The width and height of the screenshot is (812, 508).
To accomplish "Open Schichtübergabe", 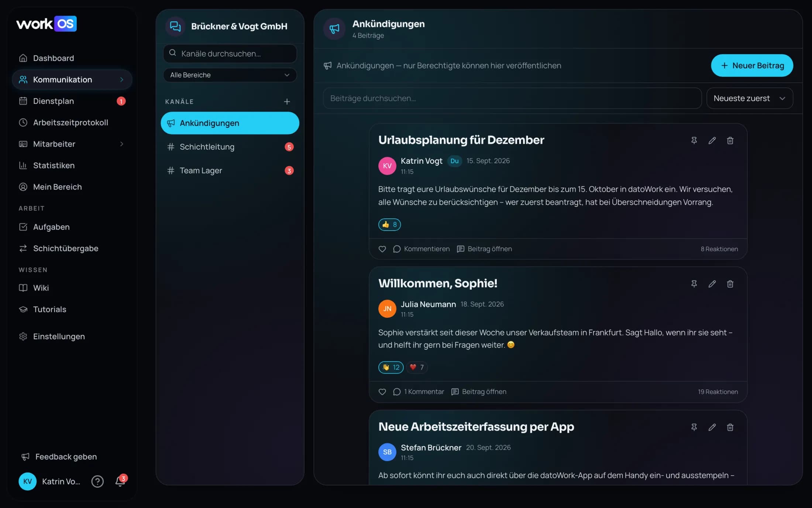I will point(72,248).
